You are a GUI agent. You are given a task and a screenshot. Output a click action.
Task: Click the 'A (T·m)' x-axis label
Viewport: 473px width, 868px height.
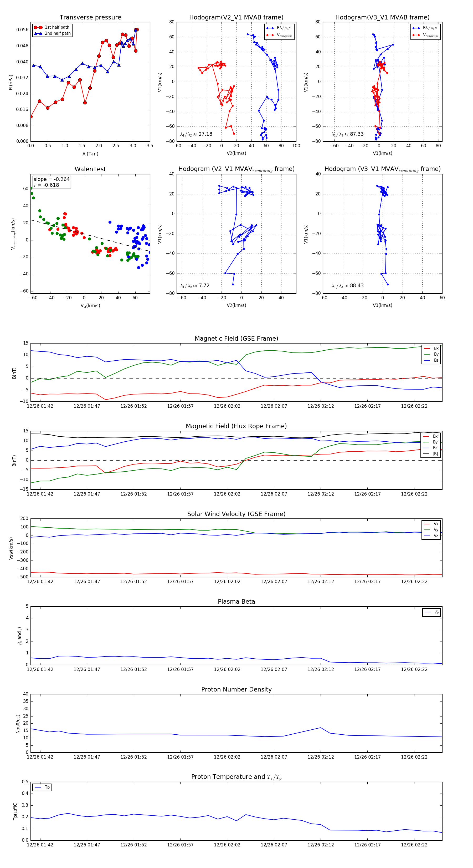90,154
